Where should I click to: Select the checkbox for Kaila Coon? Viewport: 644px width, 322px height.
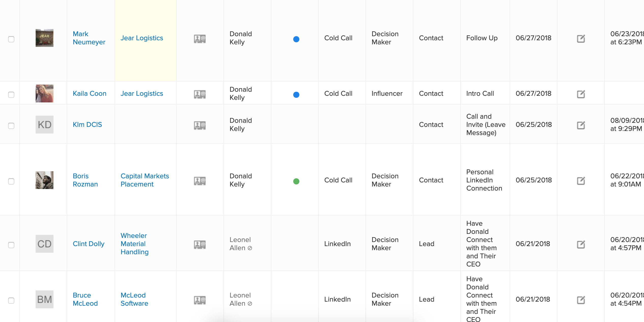(x=11, y=95)
